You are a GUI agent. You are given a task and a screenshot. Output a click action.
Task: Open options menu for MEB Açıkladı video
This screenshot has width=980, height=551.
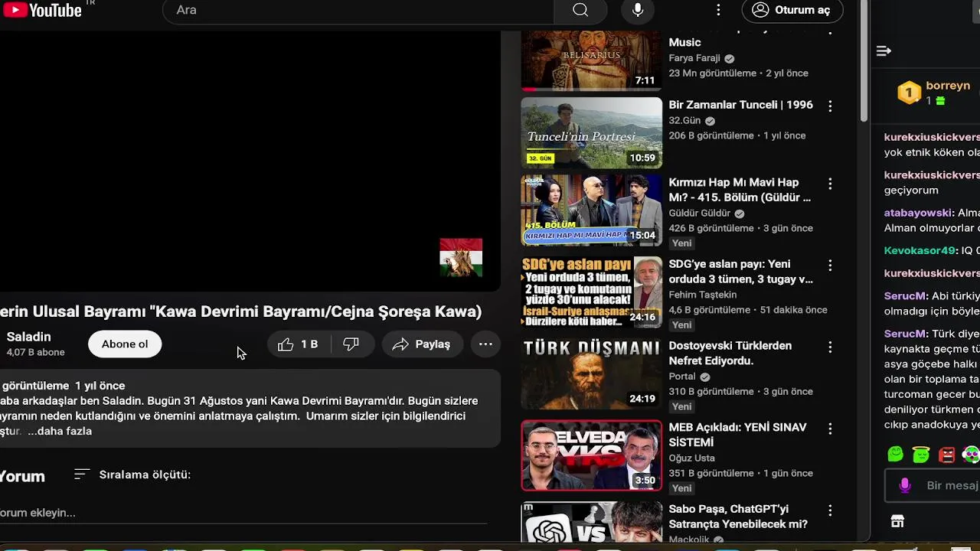pos(830,429)
